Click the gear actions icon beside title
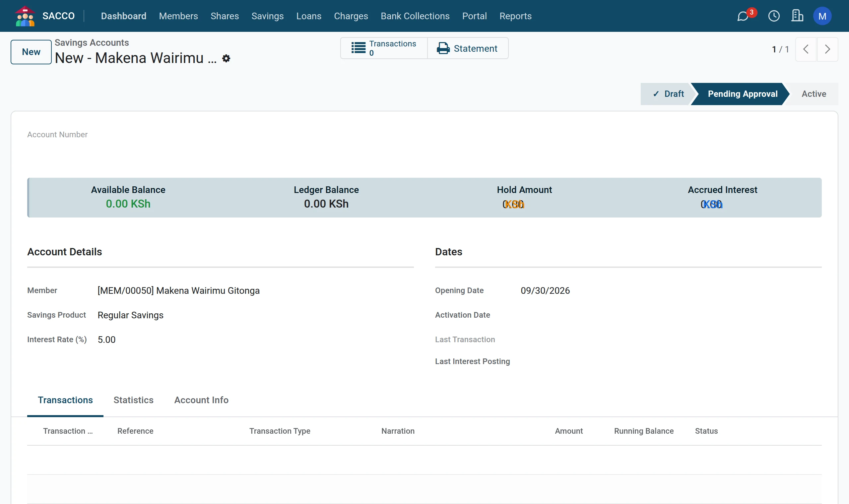The width and height of the screenshot is (849, 504). coord(226,58)
